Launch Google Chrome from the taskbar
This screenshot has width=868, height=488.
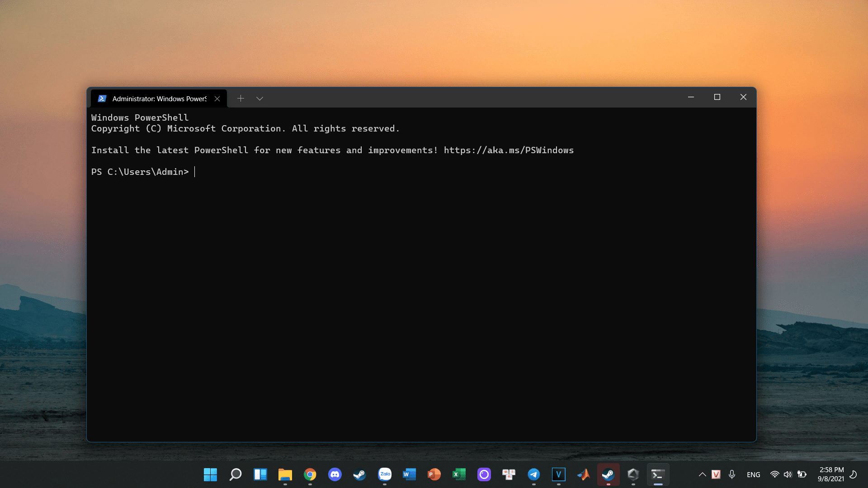[x=310, y=474]
